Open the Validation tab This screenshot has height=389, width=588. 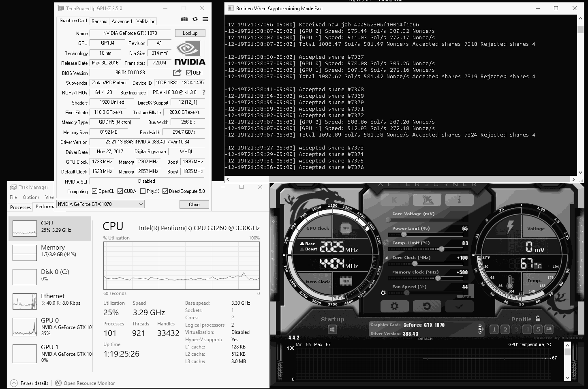tap(146, 21)
